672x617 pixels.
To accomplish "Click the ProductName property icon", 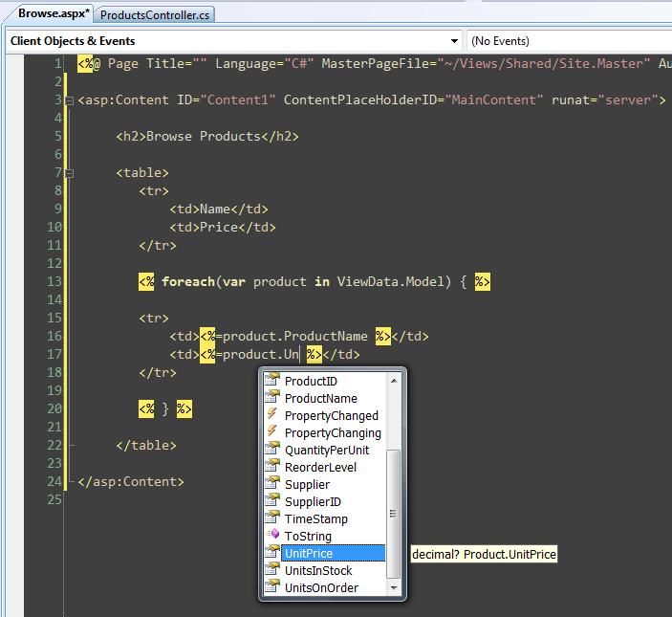I will point(272,397).
